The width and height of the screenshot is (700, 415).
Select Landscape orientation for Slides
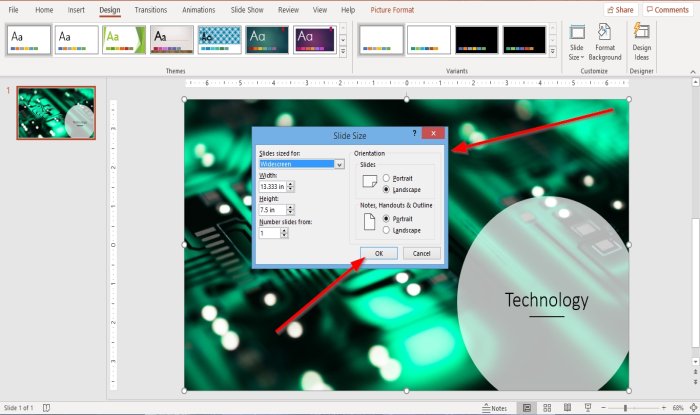pos(386,190)
